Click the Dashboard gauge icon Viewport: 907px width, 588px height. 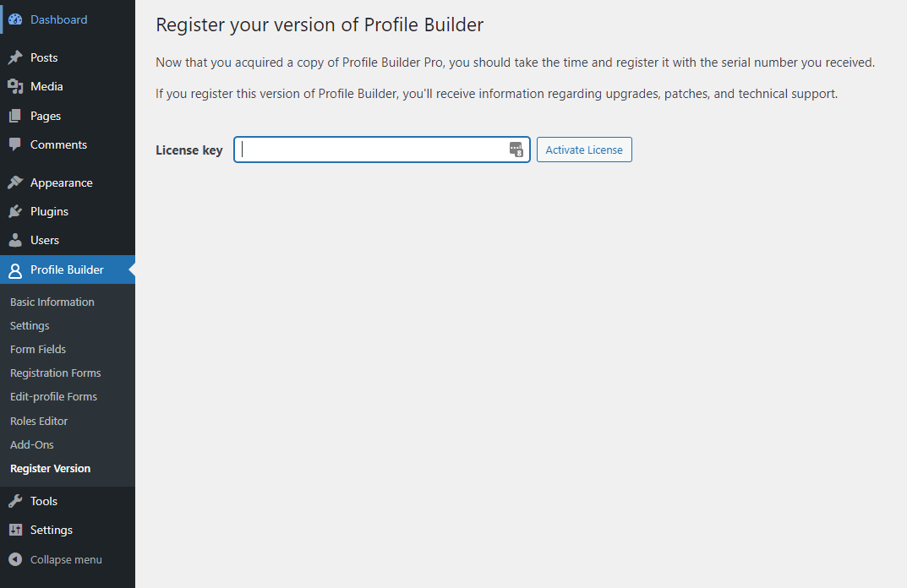15,19
